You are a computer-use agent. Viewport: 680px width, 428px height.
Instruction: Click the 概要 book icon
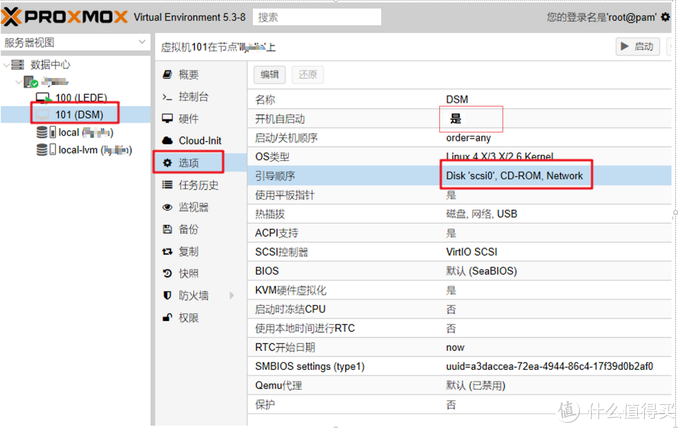(x=167, y=75)
